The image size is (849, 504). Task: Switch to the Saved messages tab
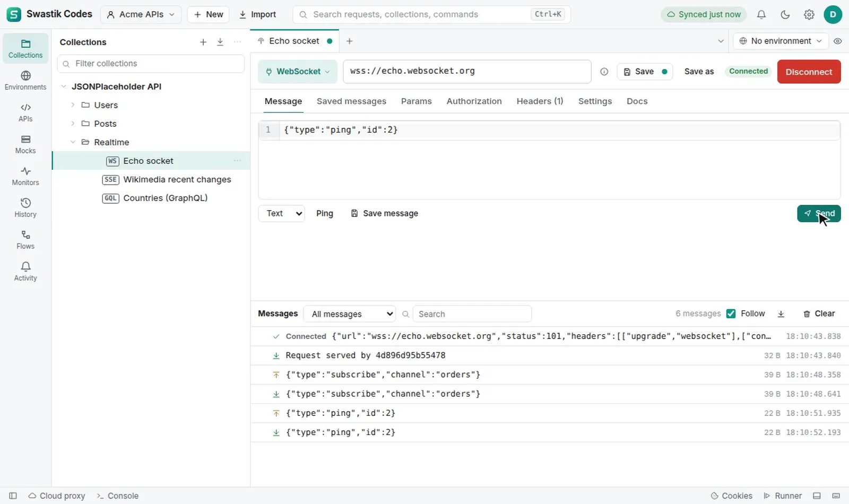click(x=351, y=101)
